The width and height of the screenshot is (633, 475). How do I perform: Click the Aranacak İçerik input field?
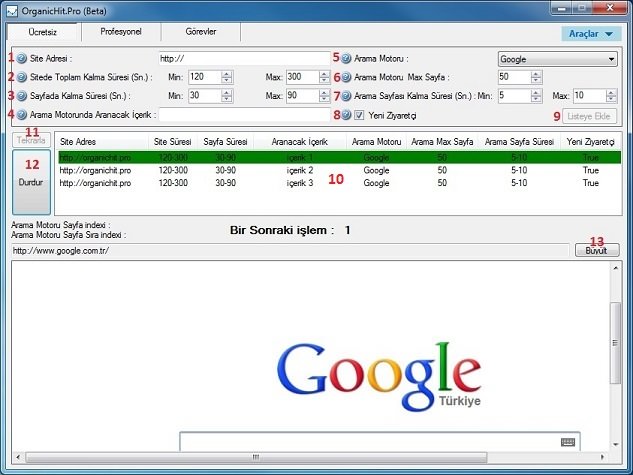pyautogui.click(x=245, y=115)
